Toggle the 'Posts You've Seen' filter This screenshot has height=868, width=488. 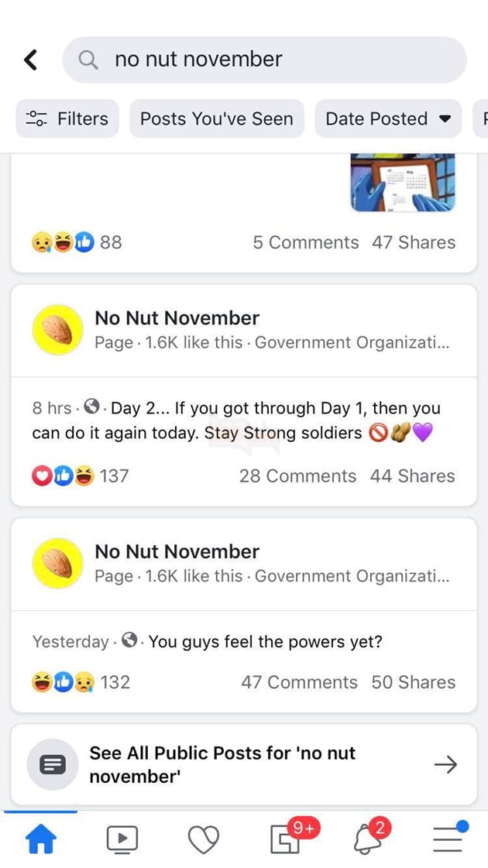click(216, 118)
